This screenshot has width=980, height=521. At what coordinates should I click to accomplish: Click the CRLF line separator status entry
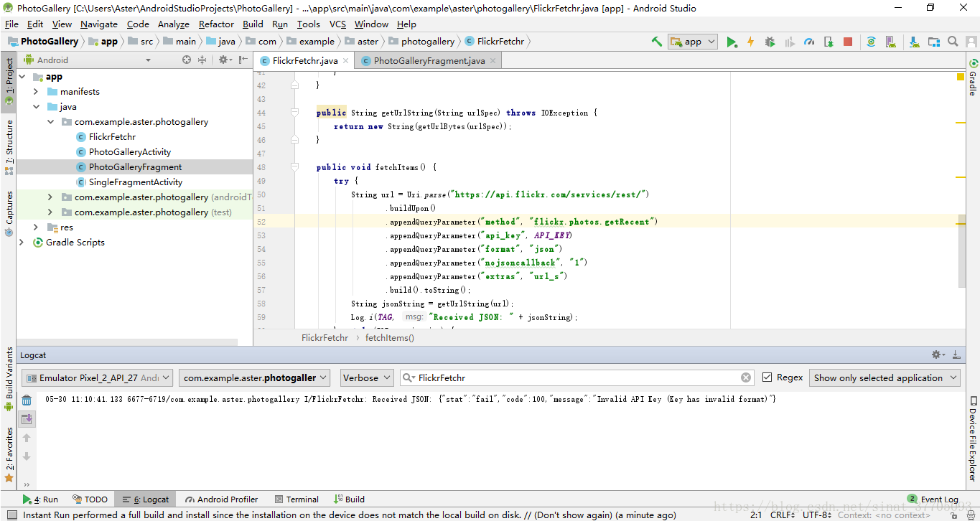click(782, 515)
